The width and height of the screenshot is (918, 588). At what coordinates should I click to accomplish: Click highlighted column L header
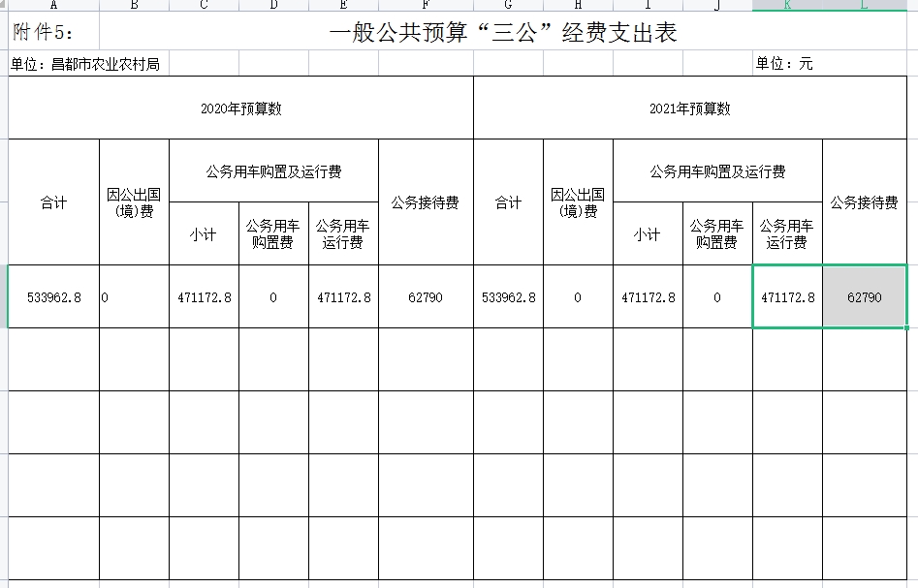point(864,5)
